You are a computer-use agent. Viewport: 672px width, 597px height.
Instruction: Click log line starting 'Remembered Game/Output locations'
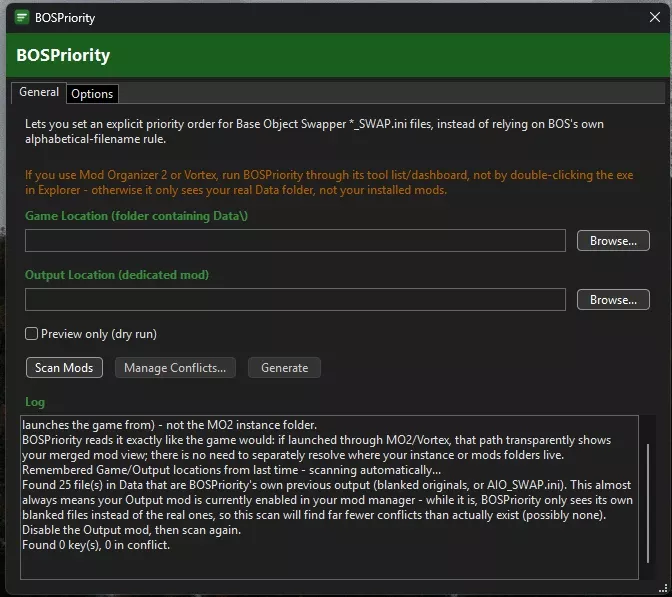231,470
